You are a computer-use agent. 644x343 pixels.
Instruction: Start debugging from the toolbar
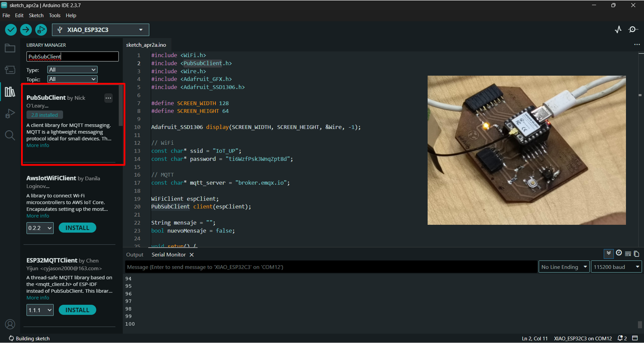(41, 30)
